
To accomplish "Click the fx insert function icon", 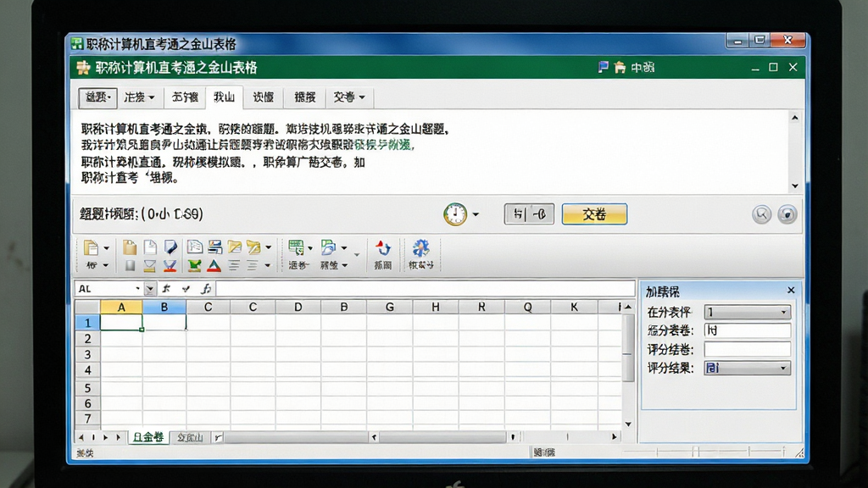I will click(x=206, y=289).
